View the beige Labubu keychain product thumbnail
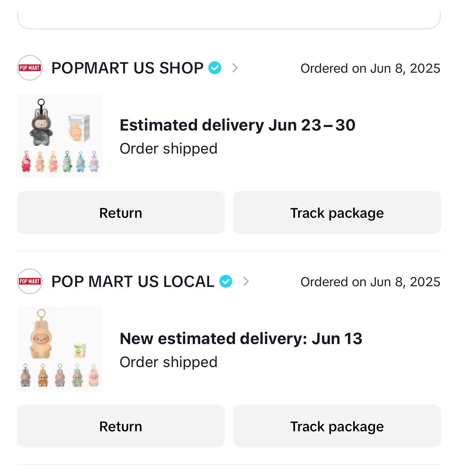The height and width of the screenshot is (476, 458). click(60, 349)
